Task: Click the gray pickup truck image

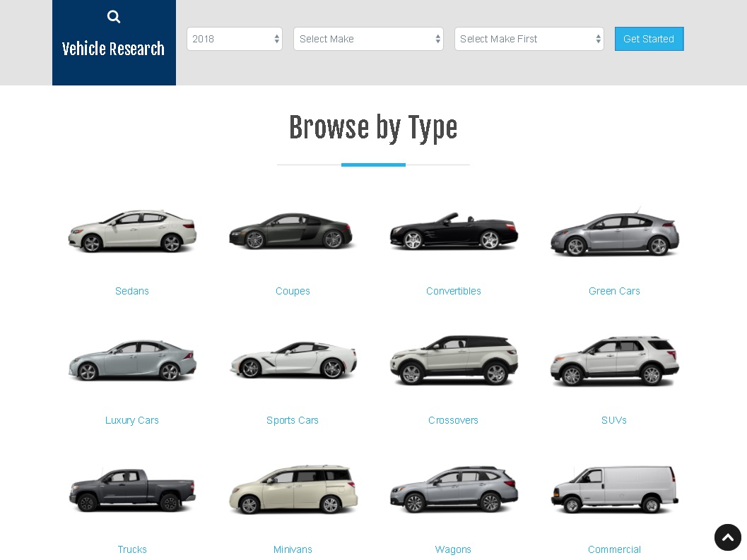Action: point(132,489)
